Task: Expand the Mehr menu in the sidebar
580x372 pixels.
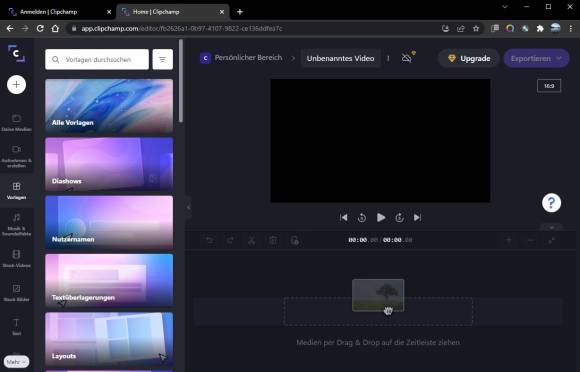Action: (x=16, y=362)
